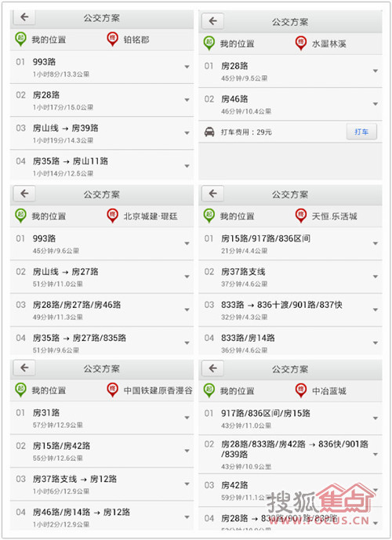The width and height of the screenshot is (392, 540).
Task: Click red destination pin next to 铂铭郡
Action: [113, 39]
